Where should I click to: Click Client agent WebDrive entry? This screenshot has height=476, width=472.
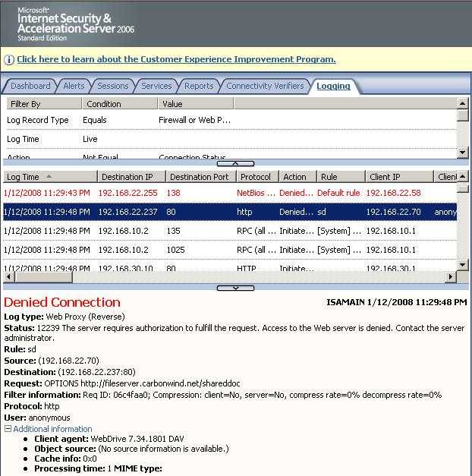coord(109,439)
